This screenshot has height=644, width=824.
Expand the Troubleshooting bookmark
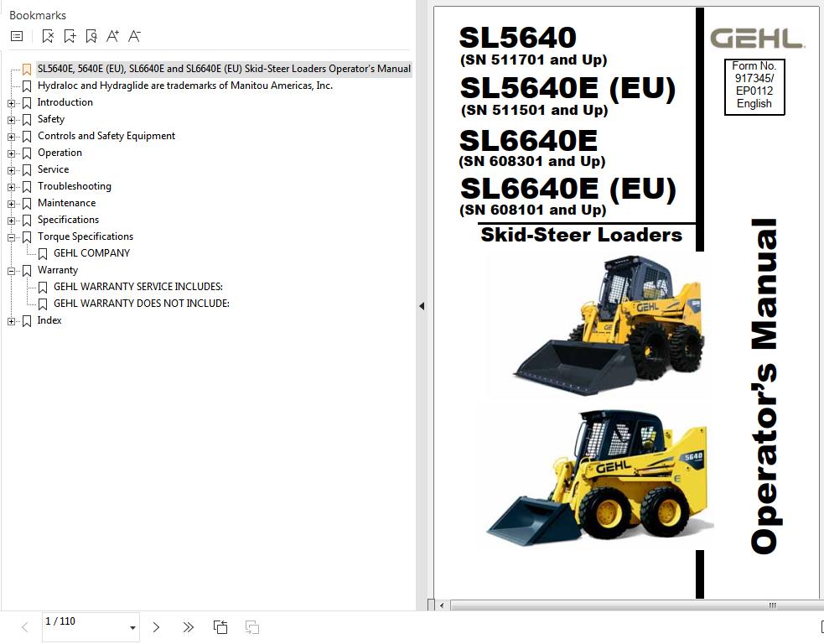pyautogui.click(x=11, y=187)
